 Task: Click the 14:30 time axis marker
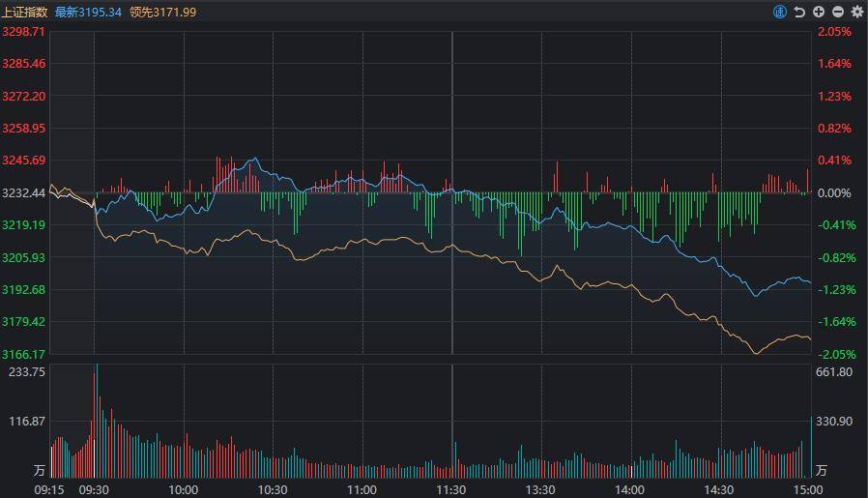[718, 490]
